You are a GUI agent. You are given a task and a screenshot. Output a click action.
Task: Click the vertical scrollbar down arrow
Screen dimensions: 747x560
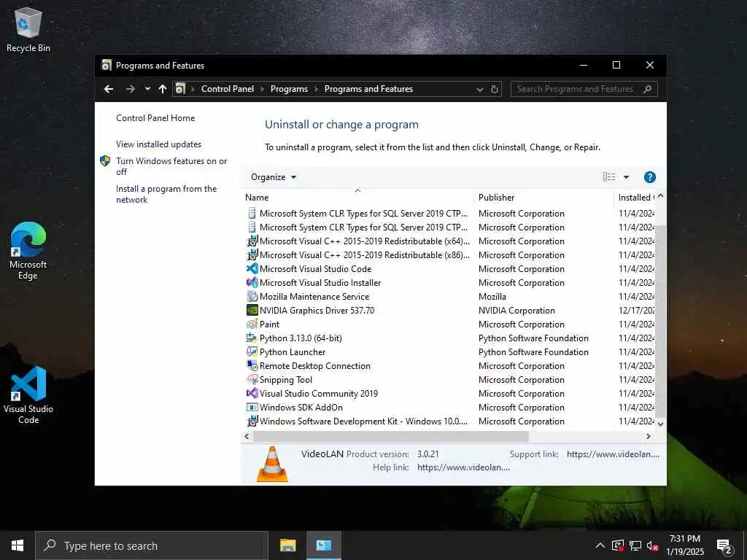[660, 424]
